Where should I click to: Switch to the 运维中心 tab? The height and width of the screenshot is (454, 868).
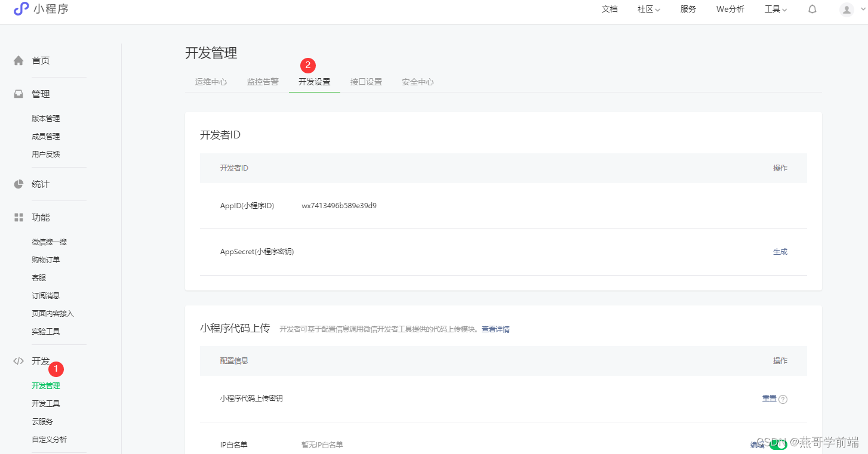pyautogui.click(x=211, y=82)
